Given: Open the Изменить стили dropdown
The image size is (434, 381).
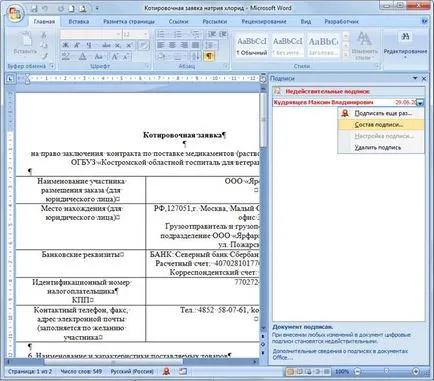Looking at the screenshot, I should tap(364, 46).
